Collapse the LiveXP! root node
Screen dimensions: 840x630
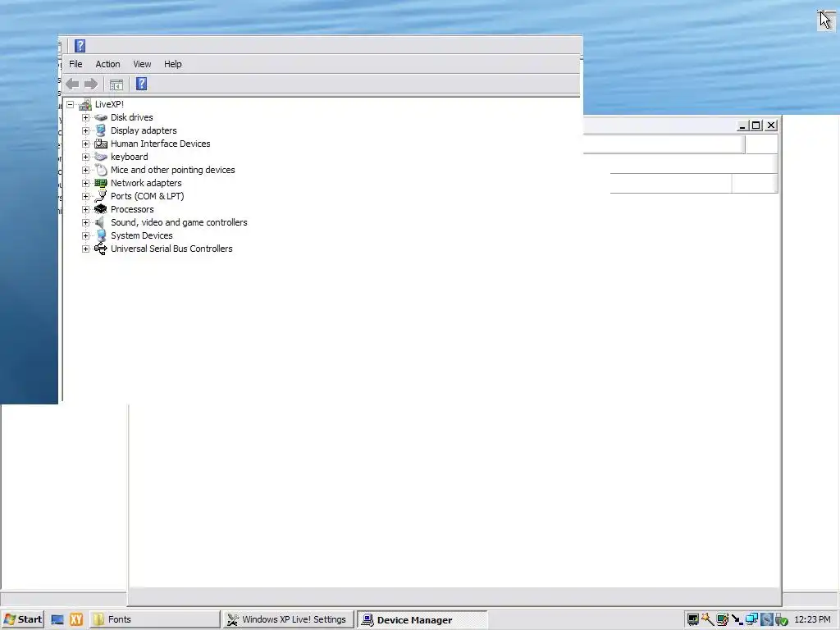[71, 104]
